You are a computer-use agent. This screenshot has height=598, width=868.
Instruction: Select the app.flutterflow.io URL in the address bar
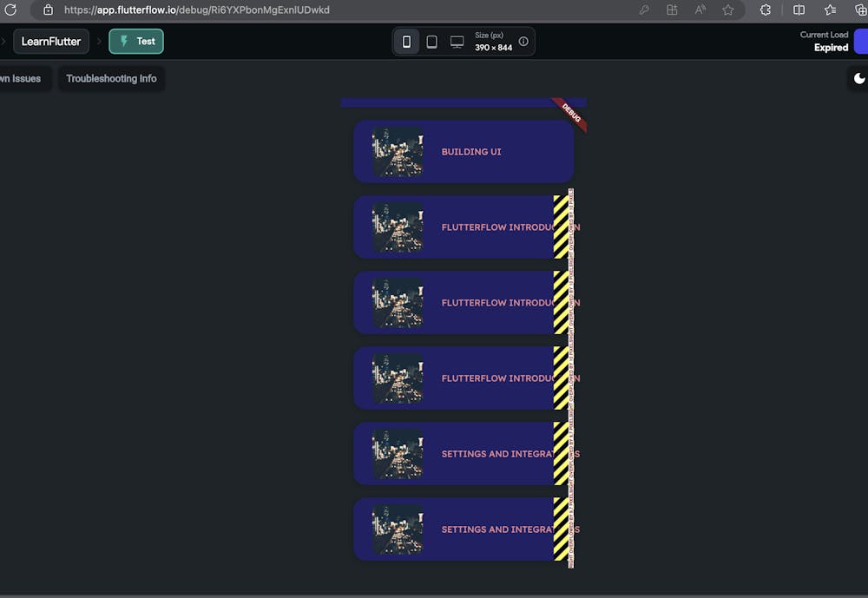click(196, 10)
